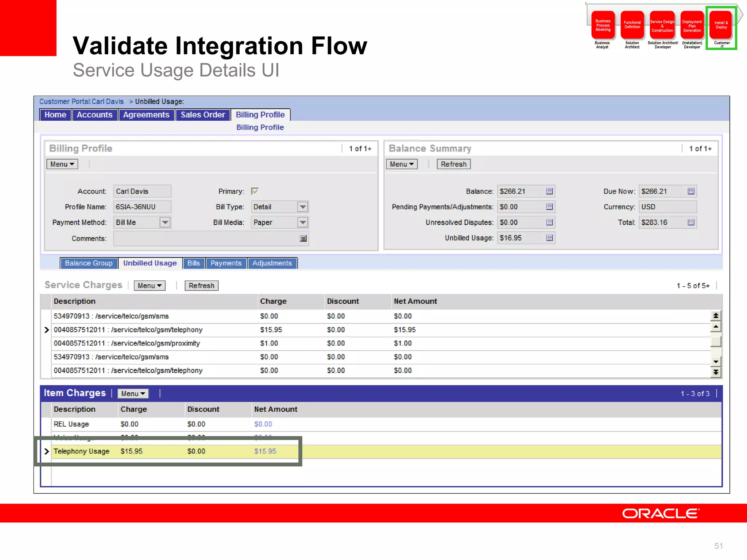This screenshot has width=747, height=560.
Task: Click the Currency field showing USD
Action: click(x=667, y=207)
